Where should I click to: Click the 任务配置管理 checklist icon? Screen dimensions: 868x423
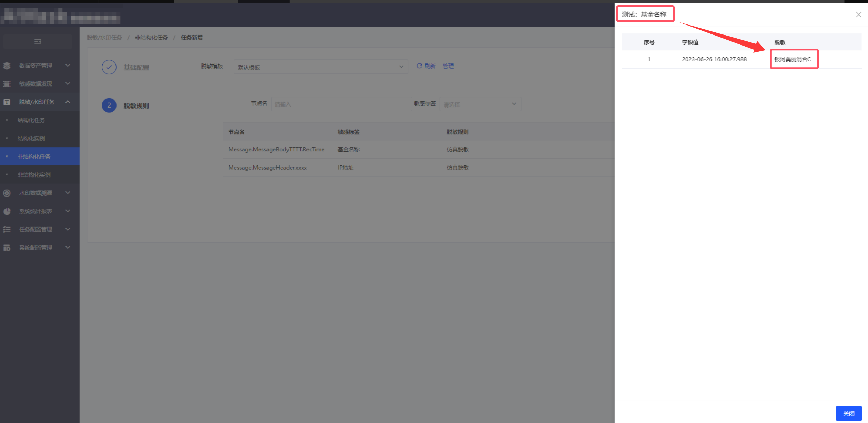(x=7, y=229)
